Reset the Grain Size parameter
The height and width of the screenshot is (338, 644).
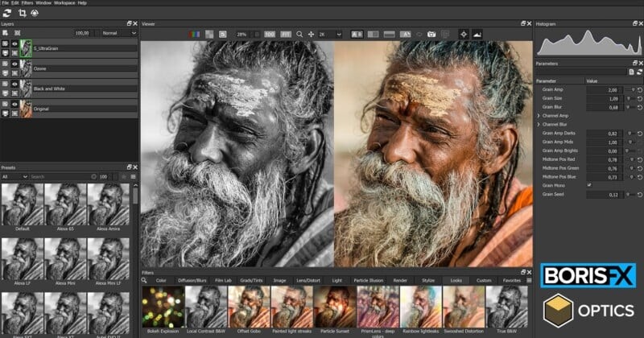[x=640, y=98]
